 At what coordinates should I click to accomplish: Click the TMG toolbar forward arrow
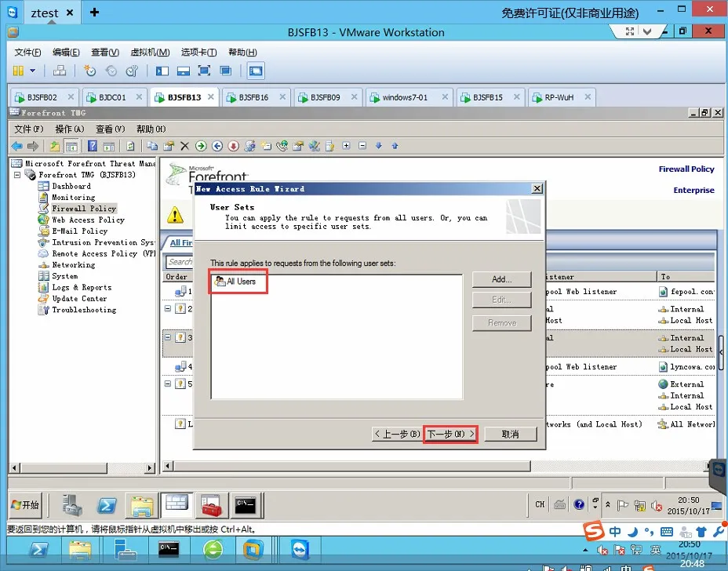[32, 146]
